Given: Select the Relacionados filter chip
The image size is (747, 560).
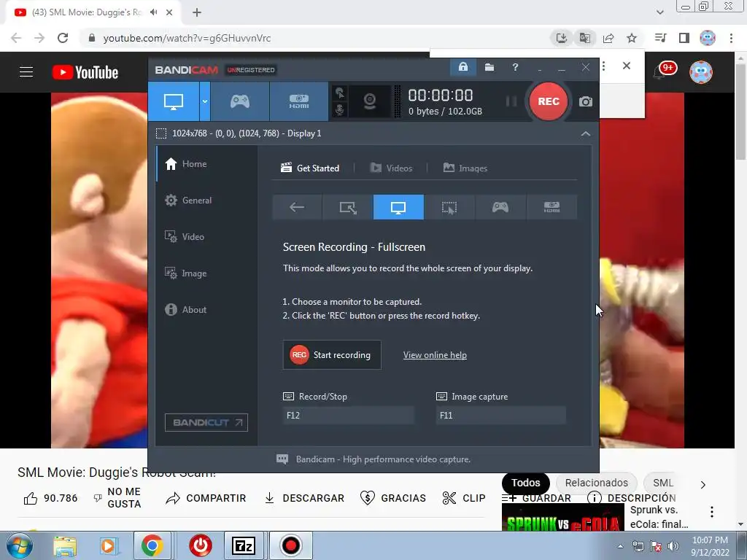Looking at the screenshot, I should (597, 483).
